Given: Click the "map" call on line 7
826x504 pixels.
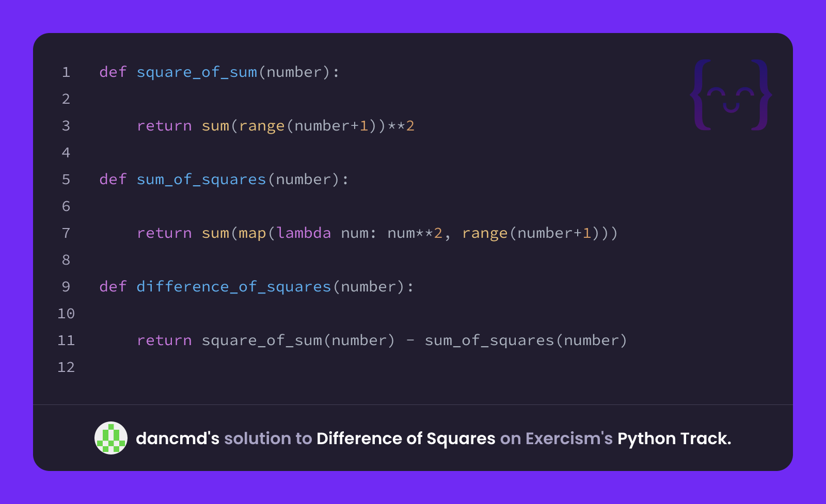Looking at the screenshot, I should coord(252,233).
